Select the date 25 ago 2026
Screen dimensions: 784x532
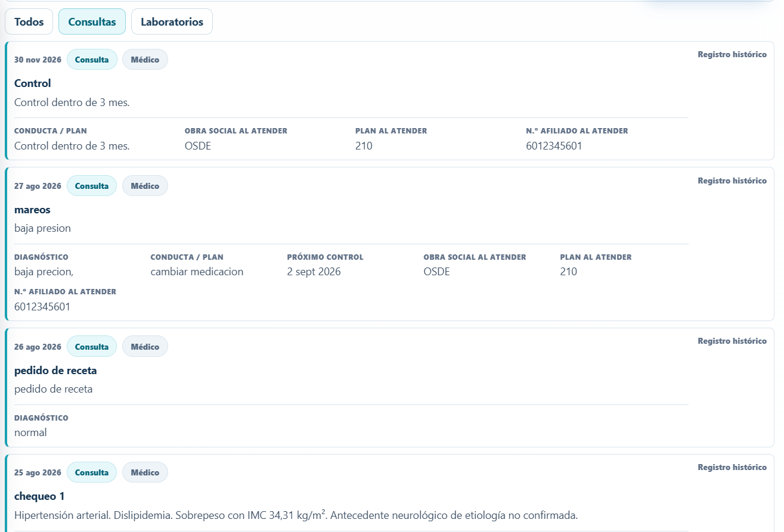38,472
